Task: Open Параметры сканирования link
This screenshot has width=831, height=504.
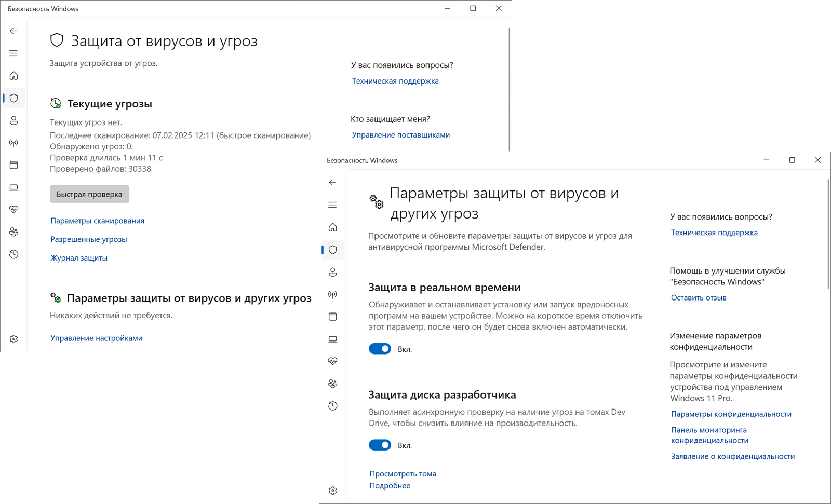Action: (x=97, y=221)
